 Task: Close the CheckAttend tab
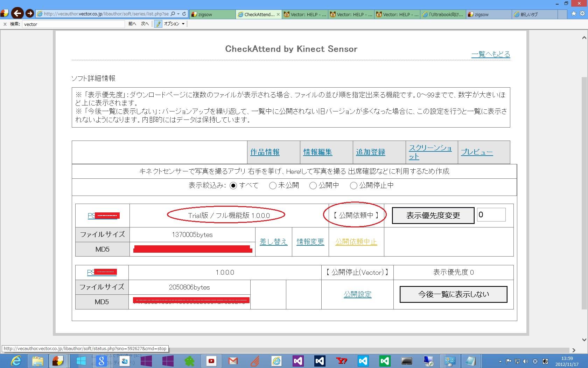(278, 14)
